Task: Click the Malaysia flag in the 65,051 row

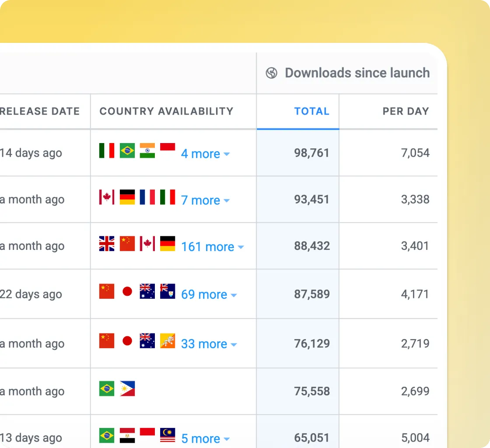Action: pos(168,435)
